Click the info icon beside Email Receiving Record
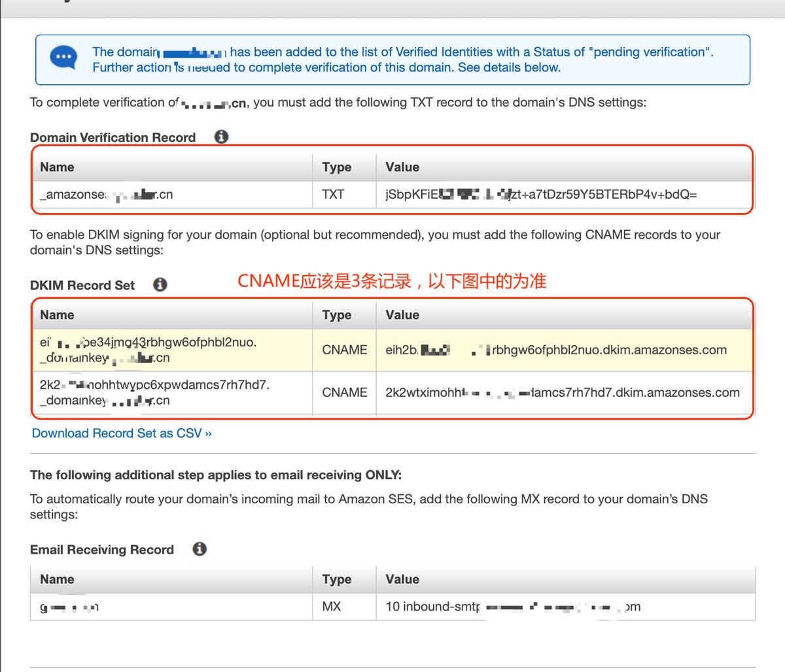Viewport: 785px width, 672px height. click(200, 548)
